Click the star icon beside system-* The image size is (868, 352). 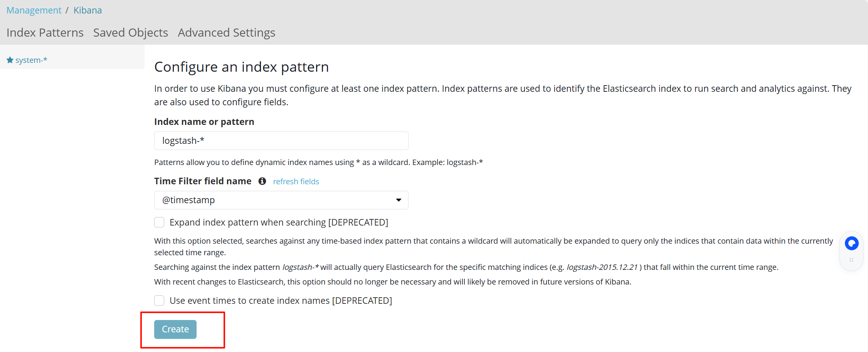click(10, 60)
